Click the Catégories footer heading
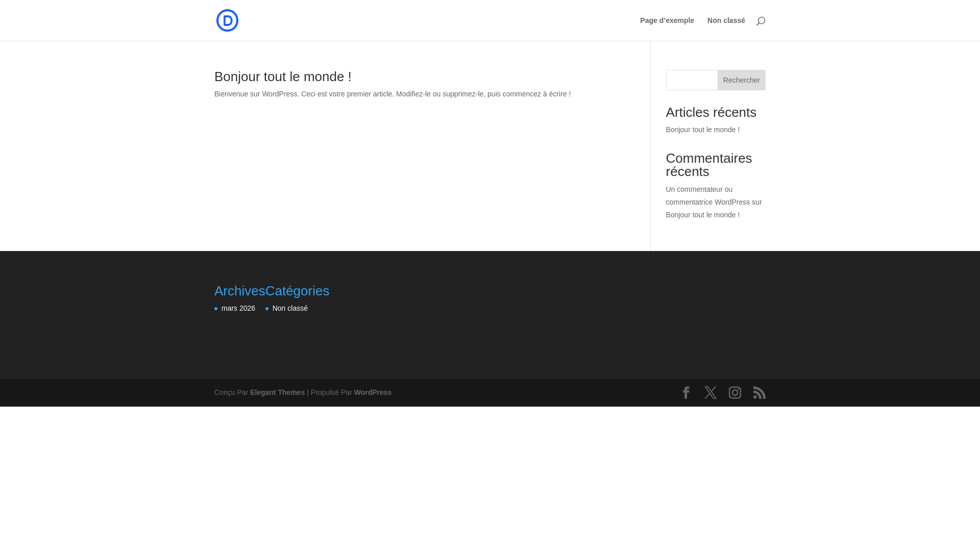 pyautogui.click(x=297, y=291)
